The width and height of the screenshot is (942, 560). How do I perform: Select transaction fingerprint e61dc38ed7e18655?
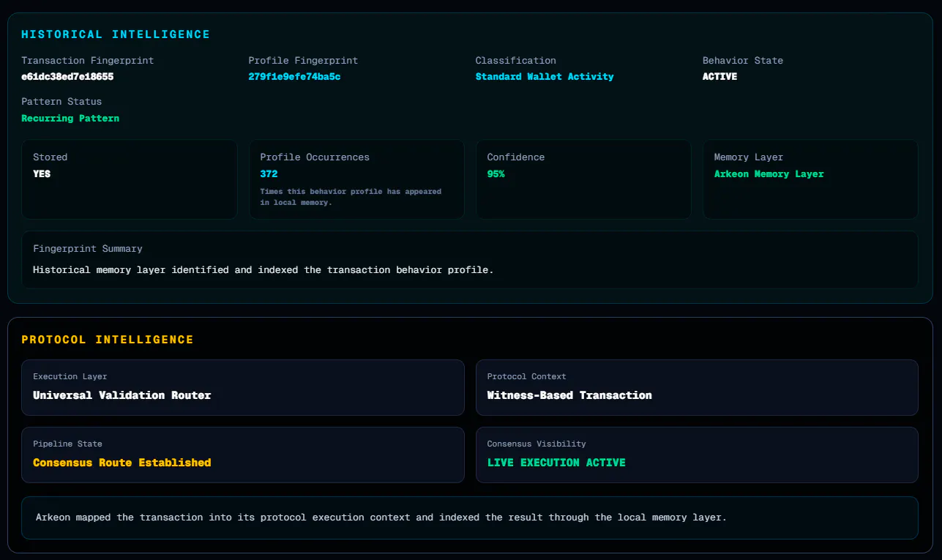tap(67, 77)
